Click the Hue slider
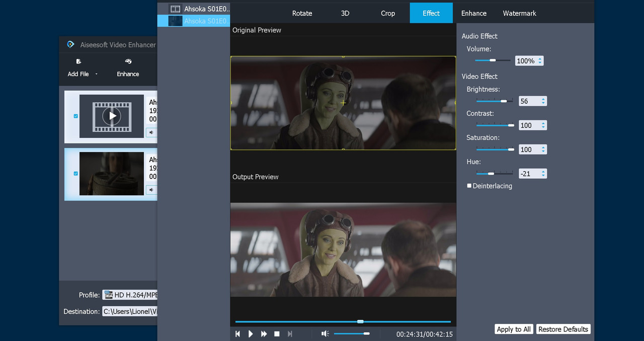Screen dimensions: 644x341 coord(495,173)
